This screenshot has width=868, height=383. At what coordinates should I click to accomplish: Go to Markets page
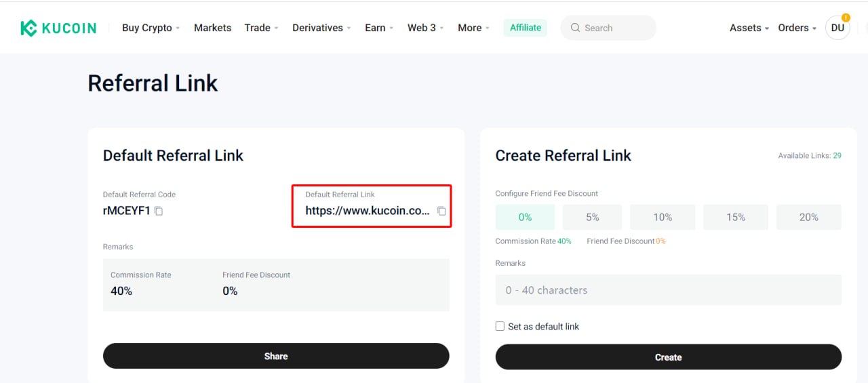[212, 28]
